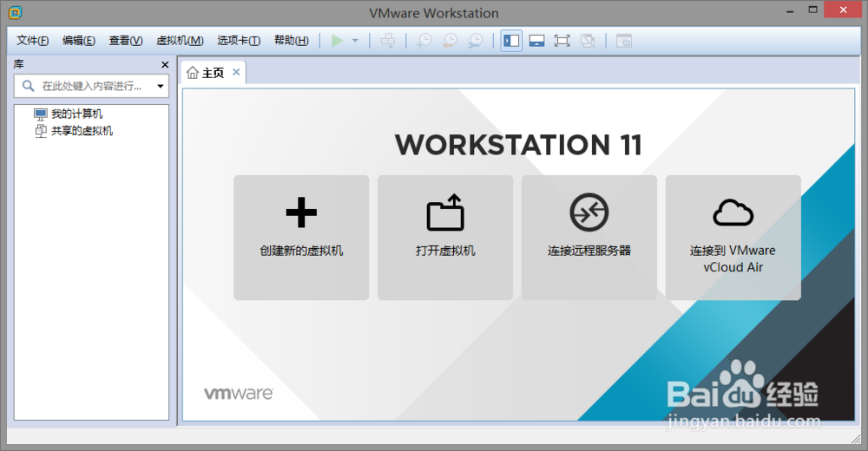Open the 虚拟机(M) menu
868x451 pixels.
click(180, 41)
